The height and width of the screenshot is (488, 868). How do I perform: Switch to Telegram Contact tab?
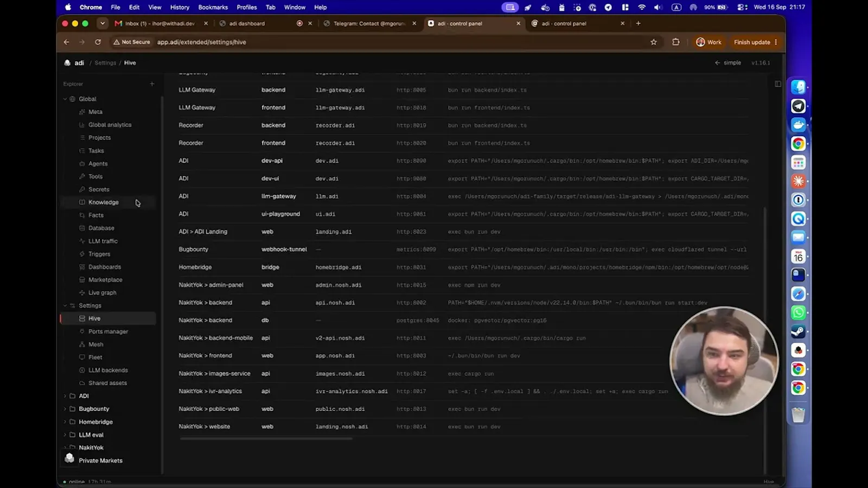pos(369,23)
